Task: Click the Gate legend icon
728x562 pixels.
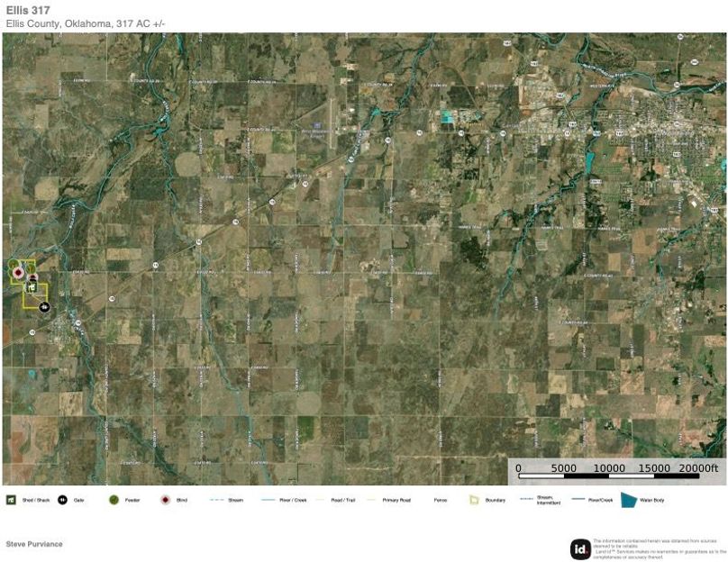Action: [x=62, y=499]
